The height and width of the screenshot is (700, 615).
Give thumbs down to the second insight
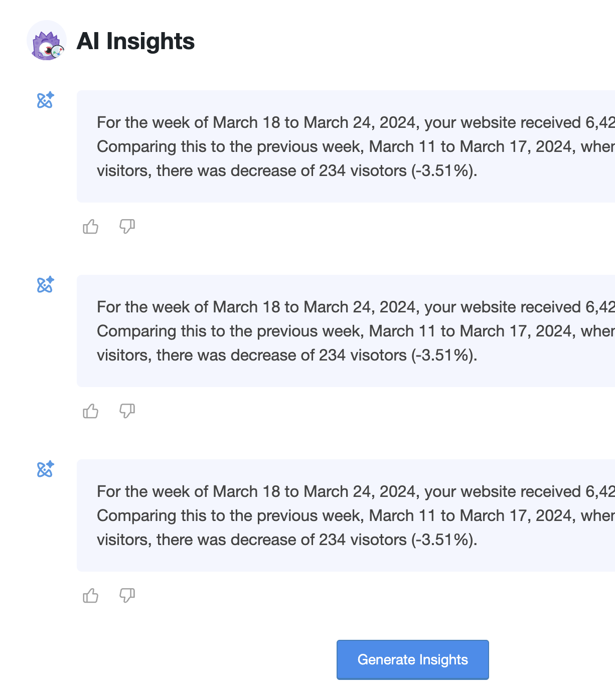tap(127, 411)
